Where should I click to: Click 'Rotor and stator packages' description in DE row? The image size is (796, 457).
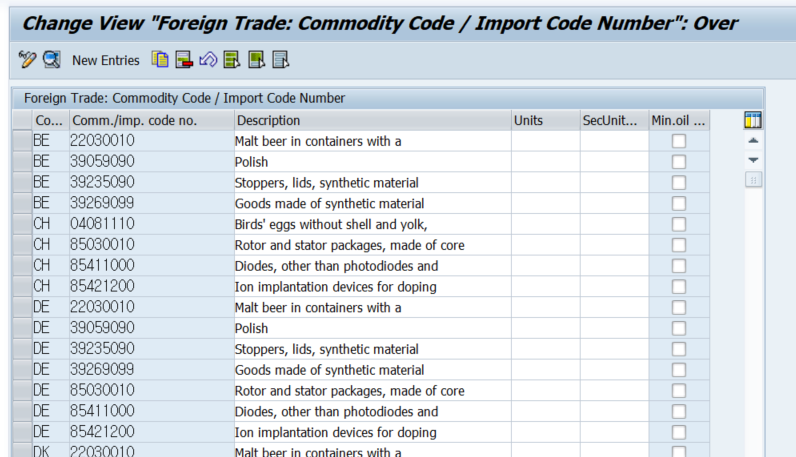pyautogui.click(x=373, y=391)
